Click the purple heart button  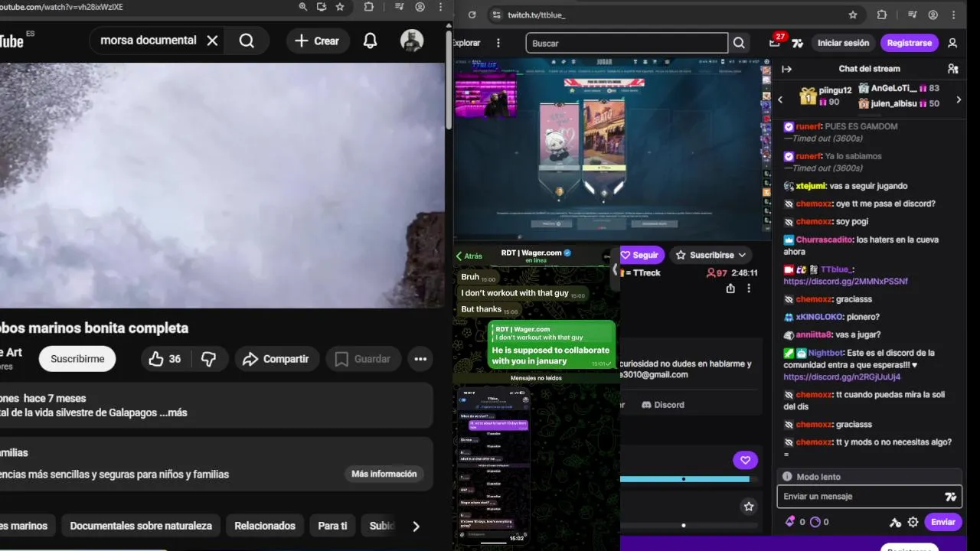[x=745, y=460]
